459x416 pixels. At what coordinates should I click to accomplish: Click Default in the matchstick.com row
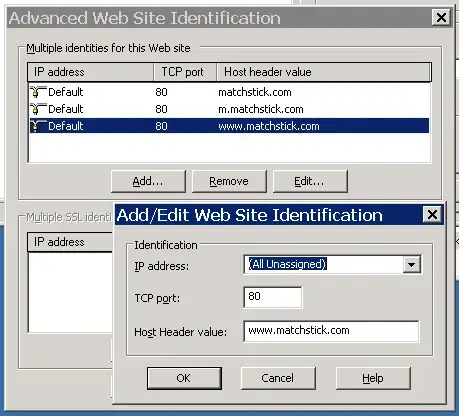(x=66, y=92)
